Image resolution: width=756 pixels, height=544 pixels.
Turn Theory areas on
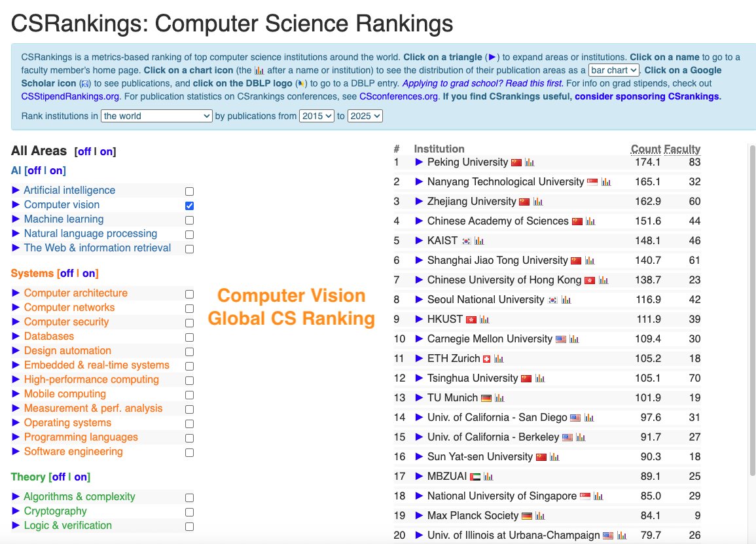(81, 477)
